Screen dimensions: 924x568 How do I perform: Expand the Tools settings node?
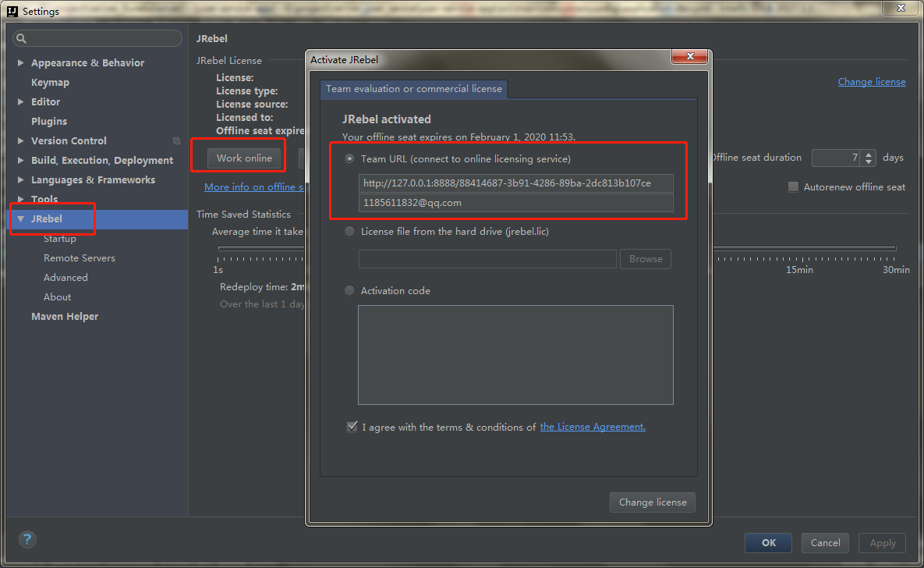click(20, 199)
